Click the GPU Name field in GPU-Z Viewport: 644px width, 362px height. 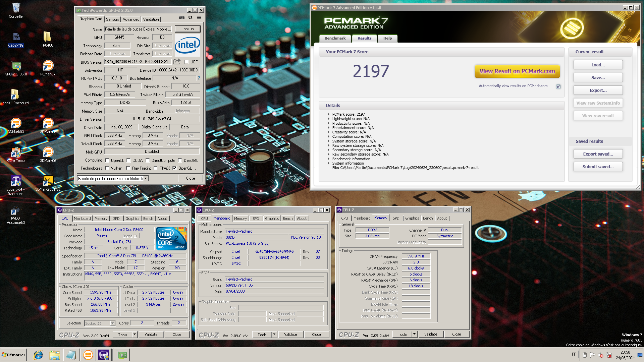[x=138, y=29]
